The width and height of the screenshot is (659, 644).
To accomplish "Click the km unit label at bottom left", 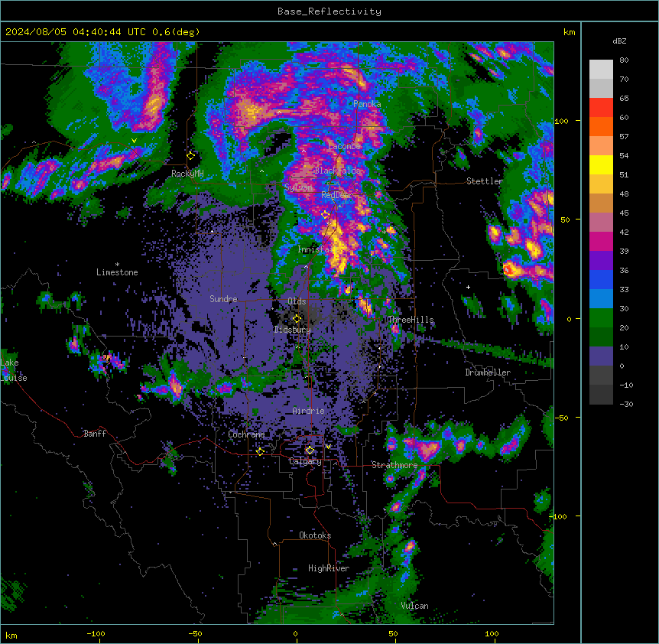I will click(x=11, y=635).
